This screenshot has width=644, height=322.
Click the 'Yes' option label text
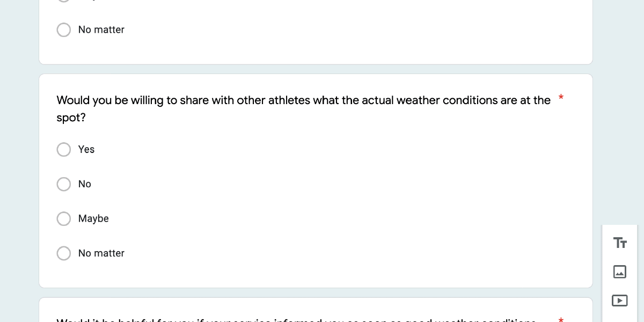click(x=86, y=149)
